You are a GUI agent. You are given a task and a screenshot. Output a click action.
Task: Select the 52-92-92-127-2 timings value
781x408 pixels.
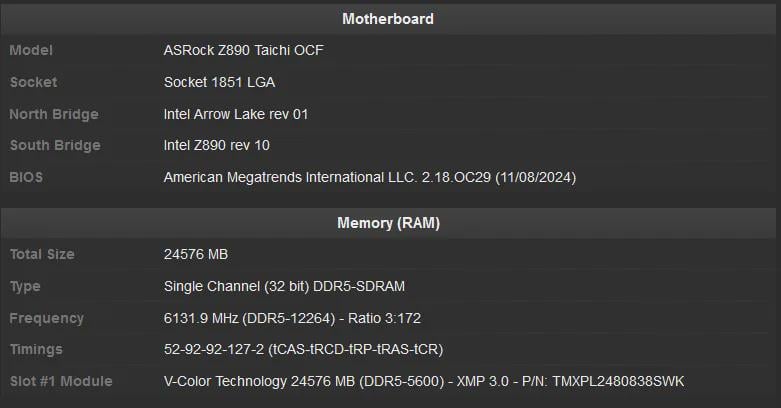tap(303, 350)
